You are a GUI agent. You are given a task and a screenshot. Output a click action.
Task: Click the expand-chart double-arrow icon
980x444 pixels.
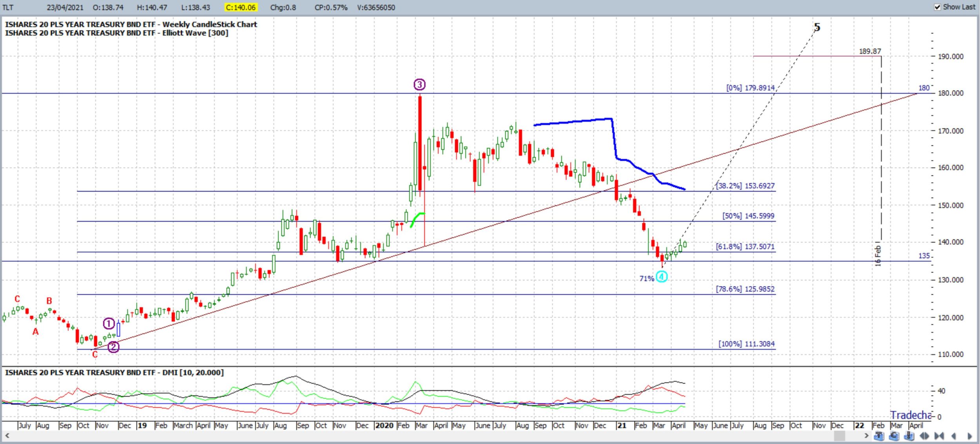tap(924, 436)
